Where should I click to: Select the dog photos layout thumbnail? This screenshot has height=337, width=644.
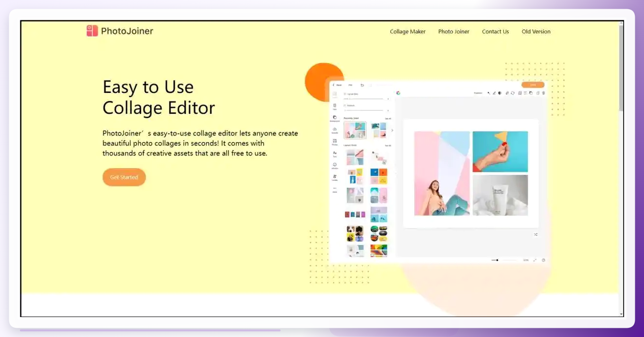tap(355, 234)
